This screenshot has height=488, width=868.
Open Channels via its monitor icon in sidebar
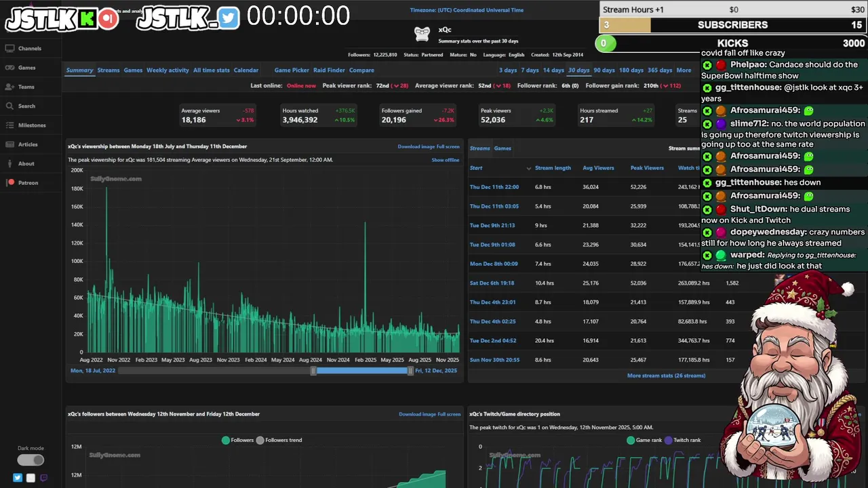9,49
